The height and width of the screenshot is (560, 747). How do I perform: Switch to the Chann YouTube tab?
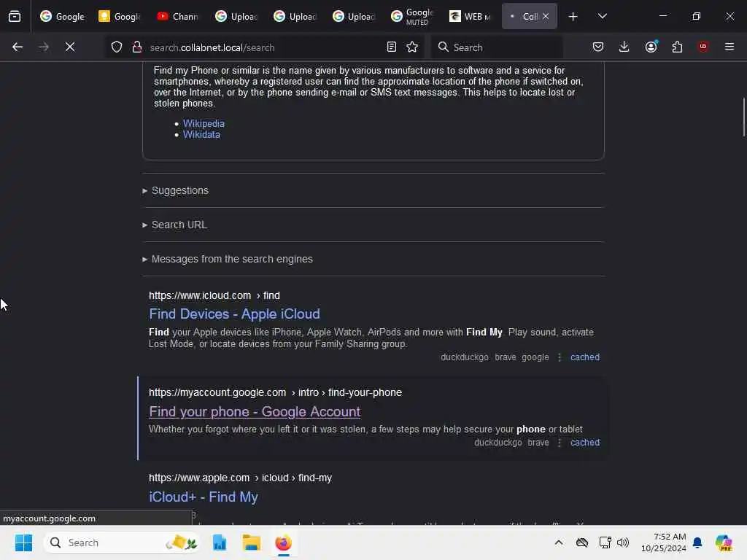[x=177, y=16]
